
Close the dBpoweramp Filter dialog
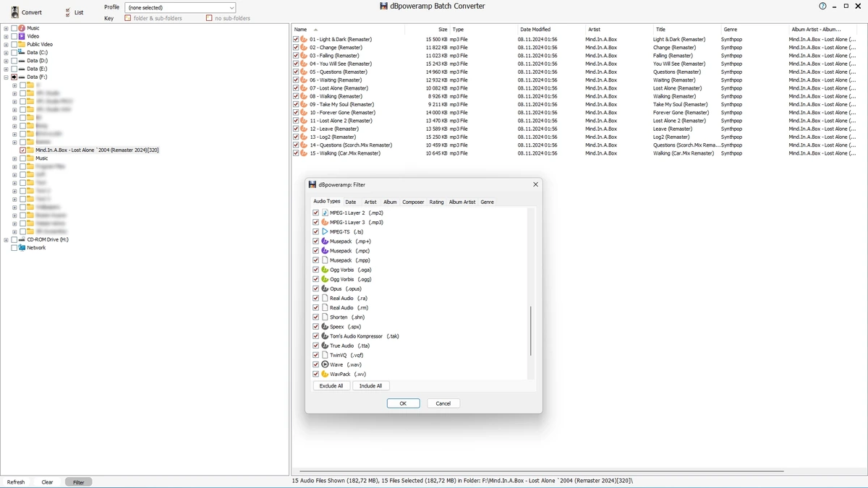coord(535,184)
